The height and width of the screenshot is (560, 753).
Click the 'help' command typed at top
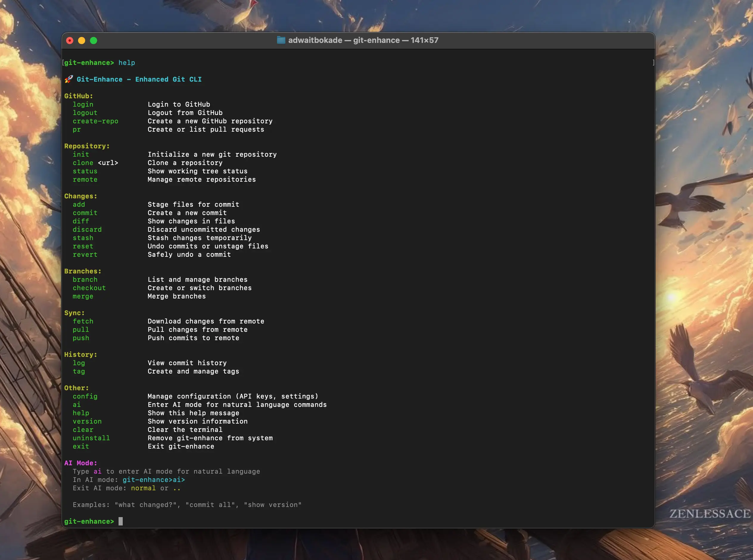click(x=126, y=63)
